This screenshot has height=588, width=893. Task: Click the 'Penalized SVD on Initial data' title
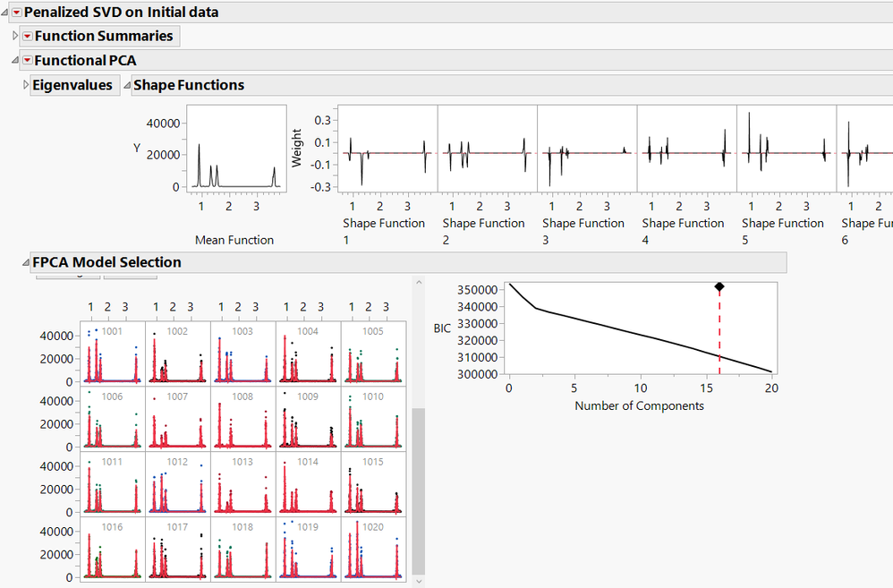pyautogui.click(x=121, y=12)
